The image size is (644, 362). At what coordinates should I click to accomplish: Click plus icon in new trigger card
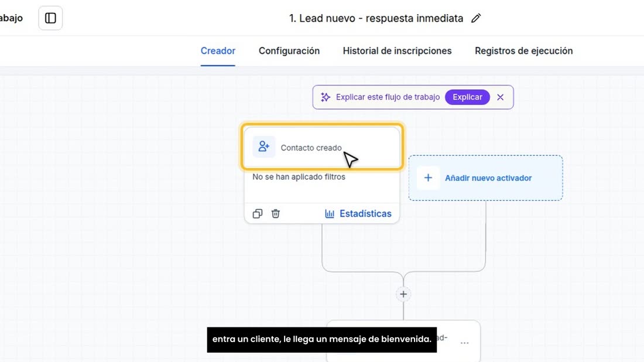click(428, 178)
